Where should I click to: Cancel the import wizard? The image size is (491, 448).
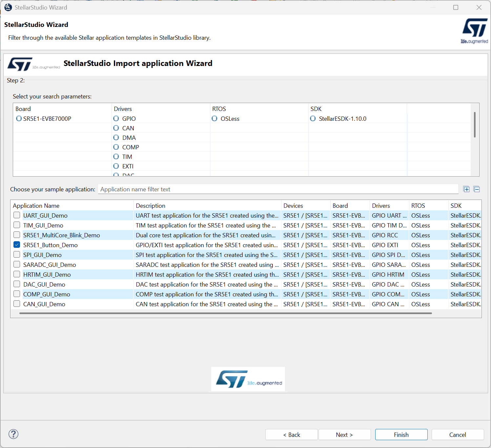(458, 435)
